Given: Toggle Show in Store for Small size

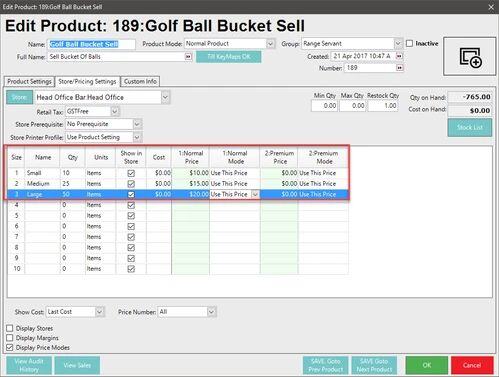Looking at the screenshot, I should (x=131, y=173).
